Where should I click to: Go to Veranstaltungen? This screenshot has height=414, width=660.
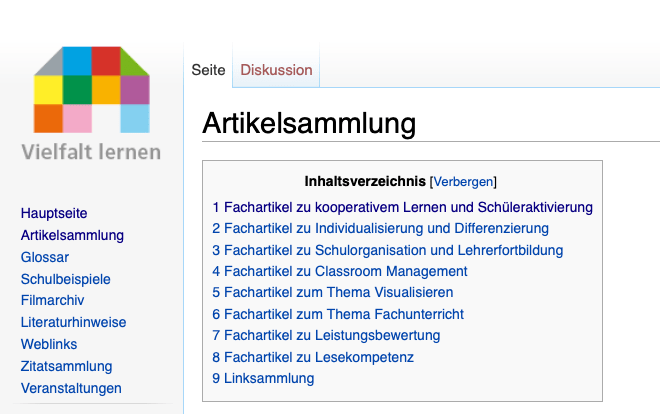pos(71,388)
